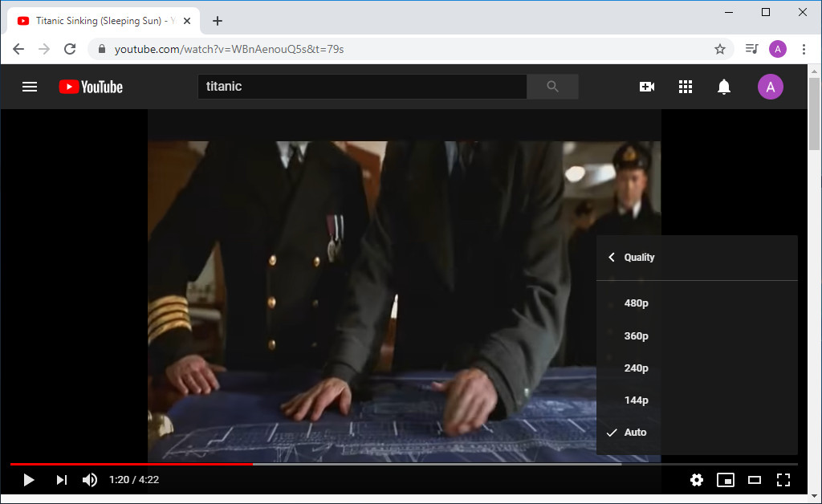The height and width of the screenshot is (504, 822).
Task: Enable the miniplayer
Action: [726, 480]
